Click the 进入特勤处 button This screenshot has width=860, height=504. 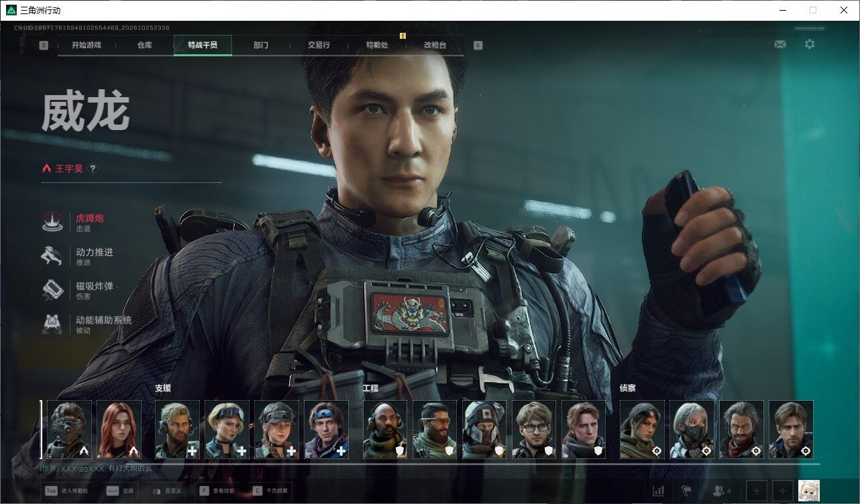click(67, 491)
